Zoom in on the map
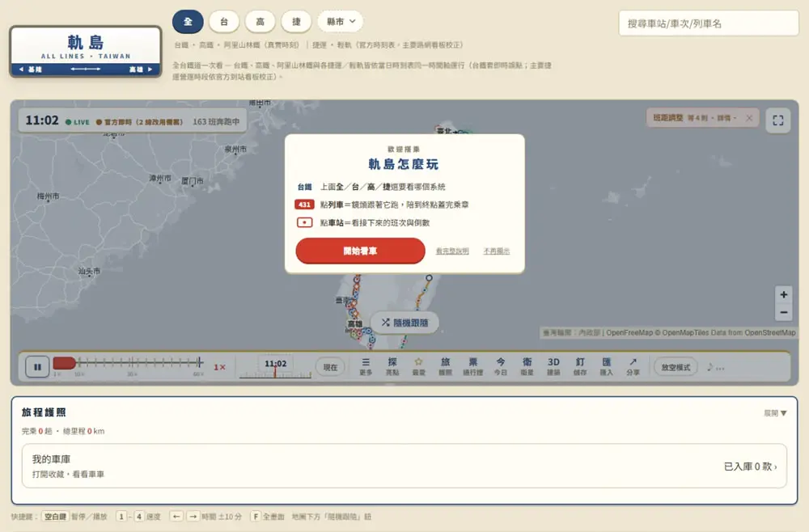The width and height of the screenshot is (809, 532). 784,294
